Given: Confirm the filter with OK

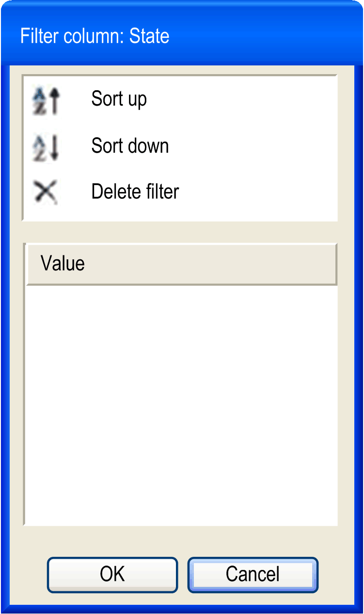Looking at the screenshot, I should coord(112,575).
